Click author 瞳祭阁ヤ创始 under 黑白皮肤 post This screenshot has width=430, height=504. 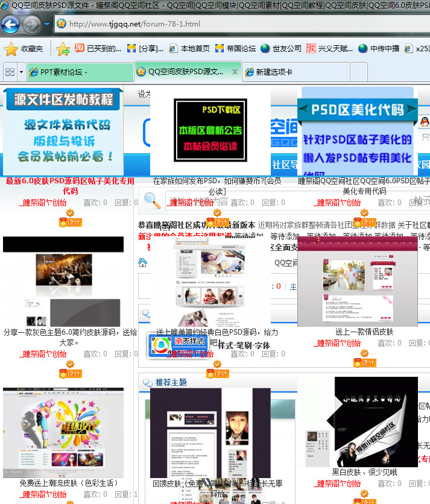pos(337,484)
